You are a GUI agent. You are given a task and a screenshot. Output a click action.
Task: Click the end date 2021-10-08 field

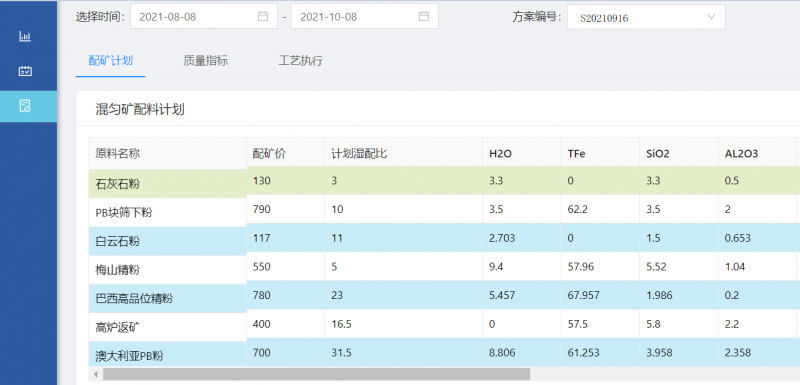tap(365, 16)
